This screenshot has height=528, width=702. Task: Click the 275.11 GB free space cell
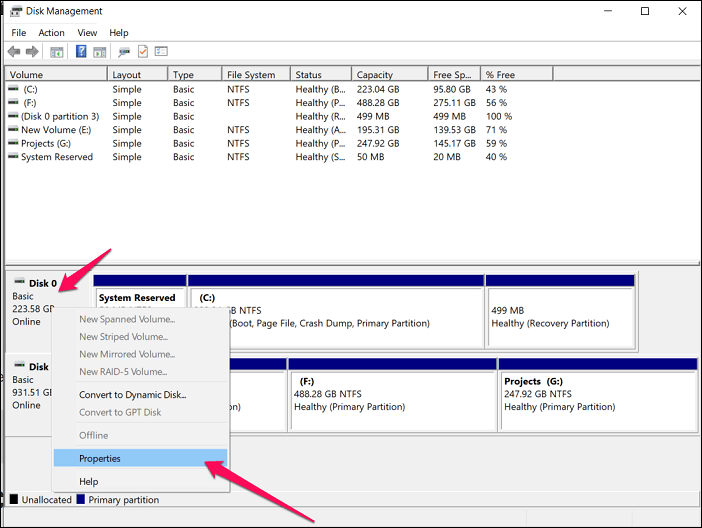tap(454, 103)
